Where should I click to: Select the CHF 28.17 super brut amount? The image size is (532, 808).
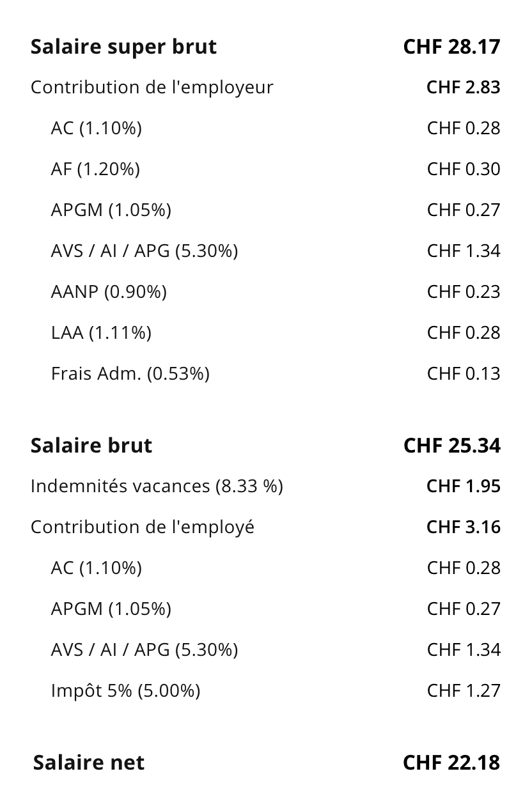(451, 47)
